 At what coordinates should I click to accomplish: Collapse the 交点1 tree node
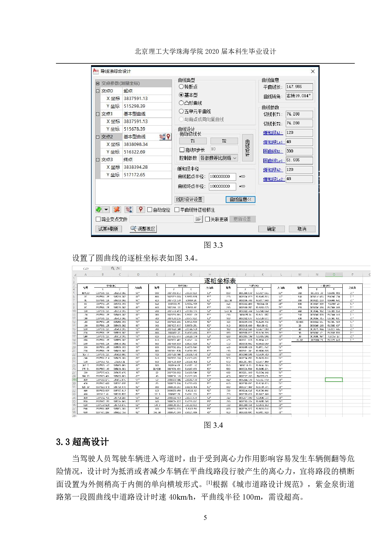pyautogui.click(x=98, y=114)
